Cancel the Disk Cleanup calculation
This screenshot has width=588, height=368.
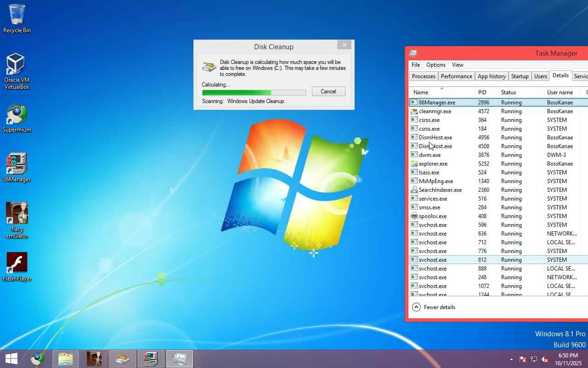[328, 91]
